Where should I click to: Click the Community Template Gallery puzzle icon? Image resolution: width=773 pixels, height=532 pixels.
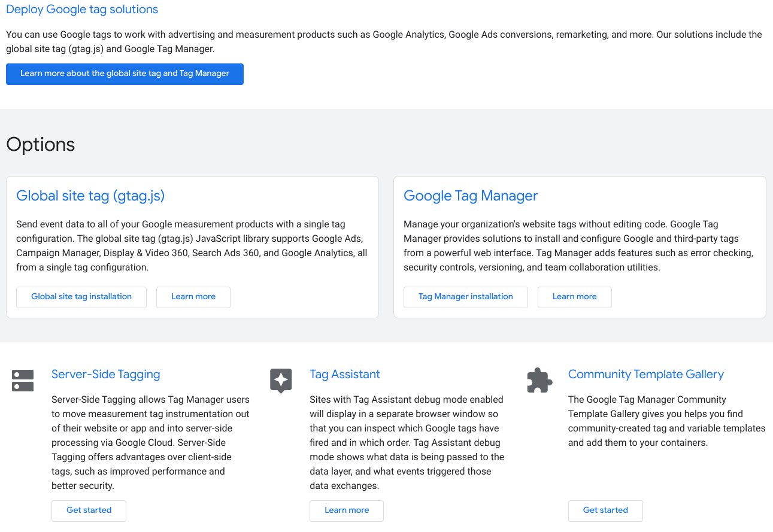(x=539, y=379)
